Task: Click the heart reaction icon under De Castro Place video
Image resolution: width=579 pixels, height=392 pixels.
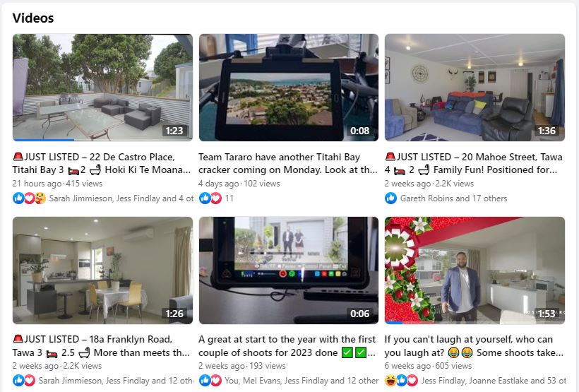Action: coord(29,198)
